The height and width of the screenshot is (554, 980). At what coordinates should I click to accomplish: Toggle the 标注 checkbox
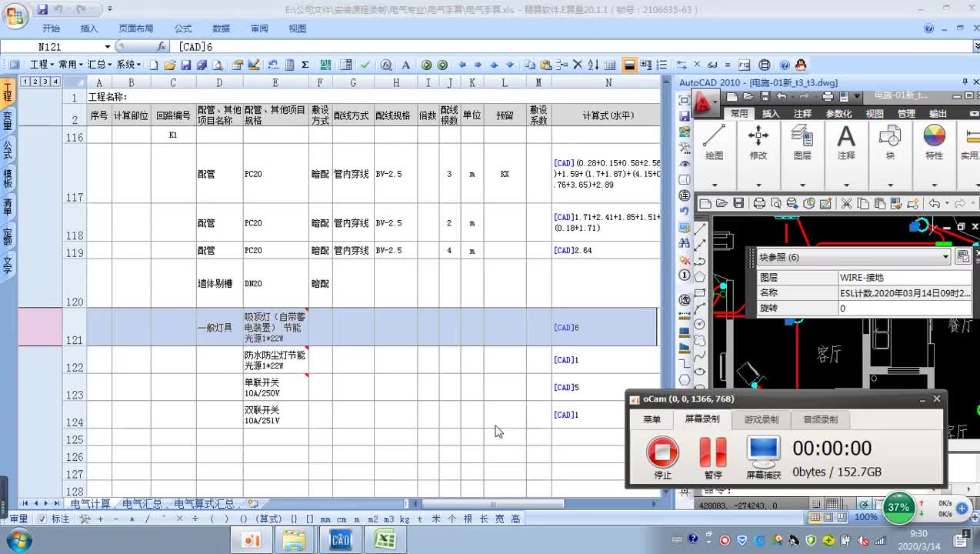pos(42,519)
